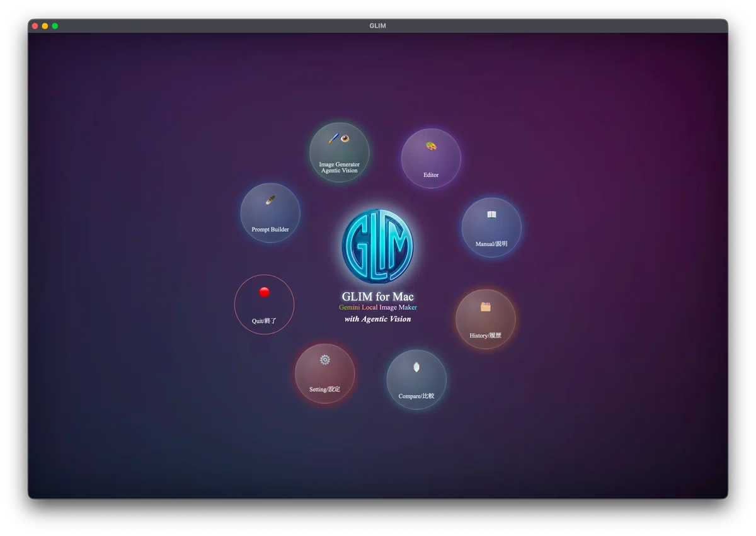This screenshot has height=536, width=756.
Task: Click the Quit/終了 red circle bubble
Action: (x=265, y=304)
